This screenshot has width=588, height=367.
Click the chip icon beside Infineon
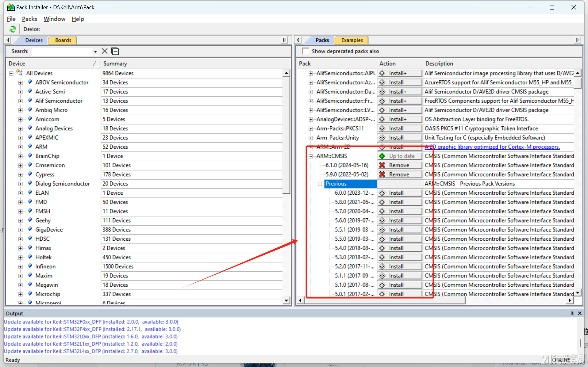click(30, 266)
